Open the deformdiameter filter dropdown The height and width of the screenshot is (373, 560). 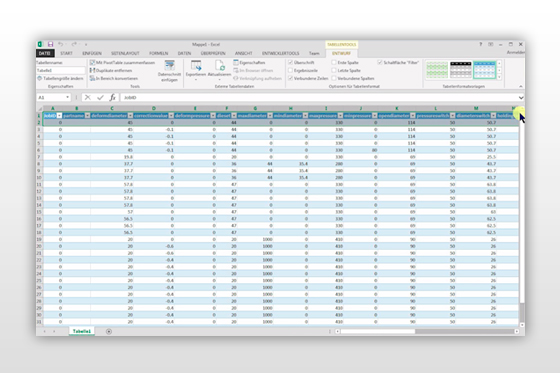point(130,116)
